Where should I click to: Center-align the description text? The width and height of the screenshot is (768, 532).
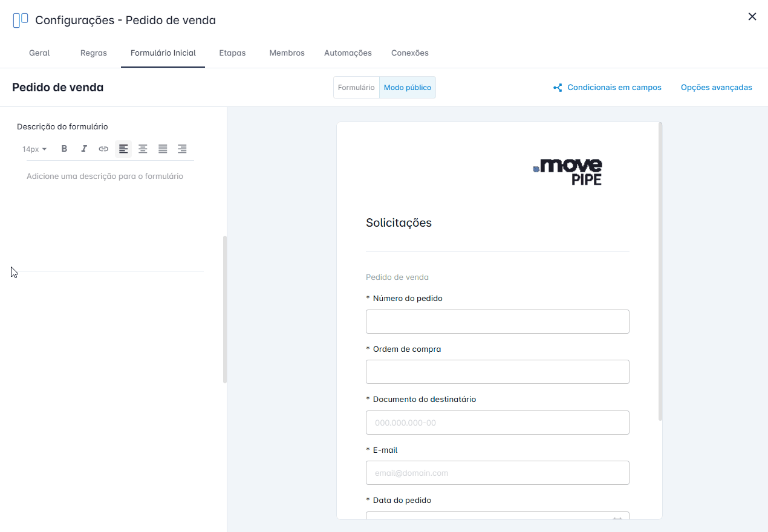tap(143, 149)
